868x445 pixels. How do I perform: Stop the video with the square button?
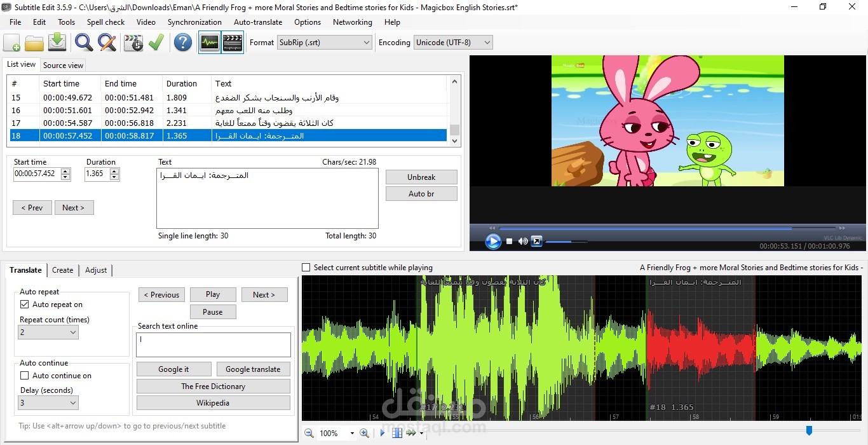[x=509, y=241]
